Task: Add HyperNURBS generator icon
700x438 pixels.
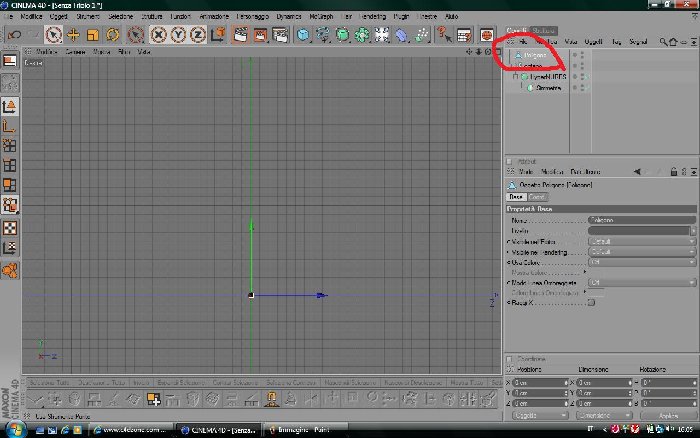Action: click(x=342, y=34)
